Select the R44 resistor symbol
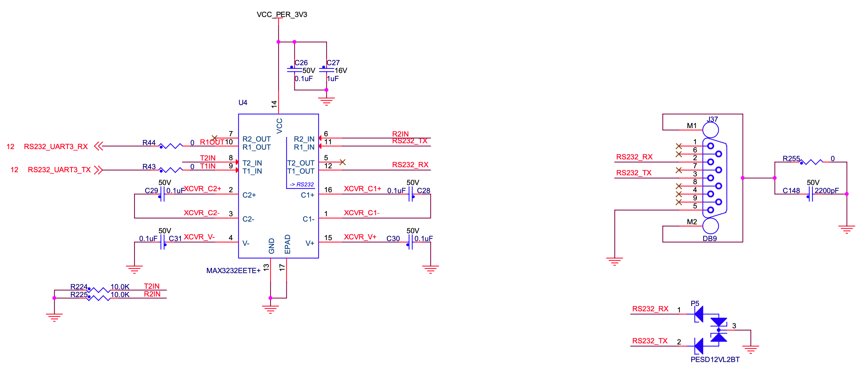The image size is (868, 369). click(171, 146)
